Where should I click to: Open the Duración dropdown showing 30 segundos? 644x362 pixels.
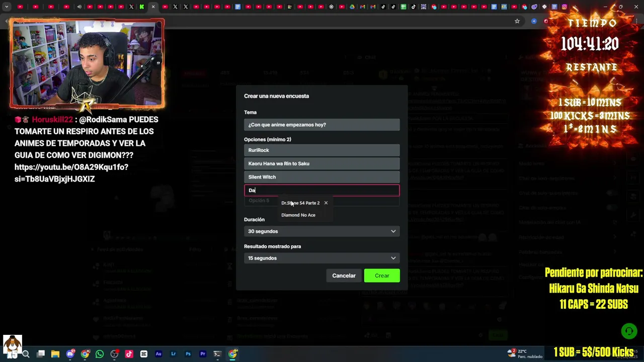pos(322,231)
